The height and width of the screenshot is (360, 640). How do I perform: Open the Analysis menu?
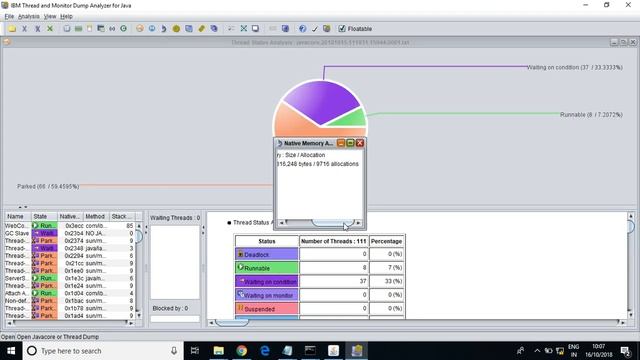coord(29,16)
